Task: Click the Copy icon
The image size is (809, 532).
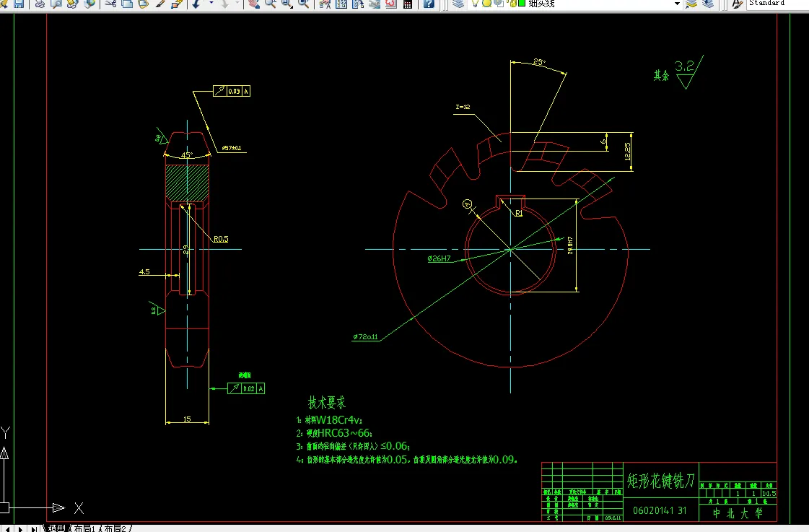Action: click(x=127, y=4)
